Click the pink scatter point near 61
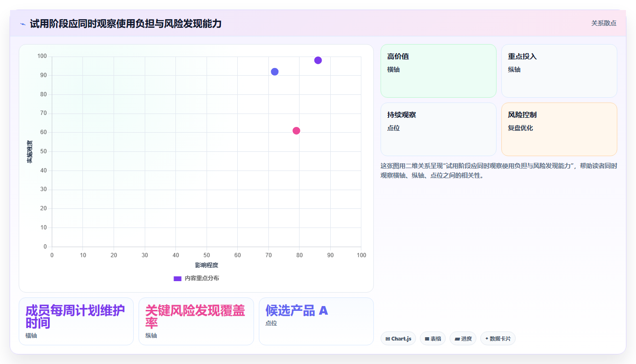636x364 pixels. point(296,131)
